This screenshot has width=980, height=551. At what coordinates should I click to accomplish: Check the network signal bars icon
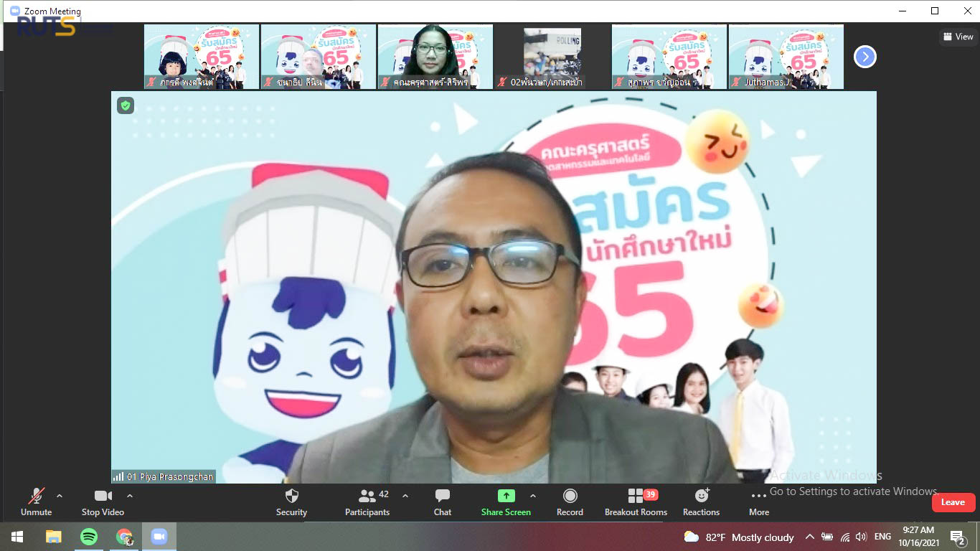(x=118, y=476)
